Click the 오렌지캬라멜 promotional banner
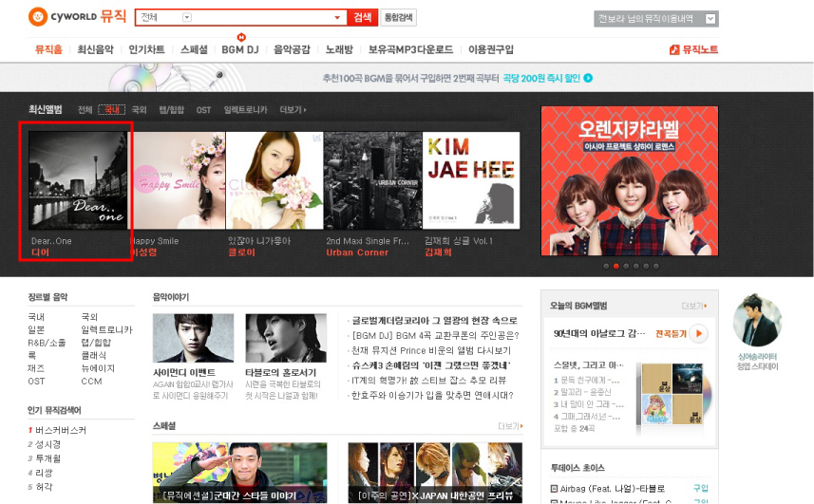 tap(630, 181)
